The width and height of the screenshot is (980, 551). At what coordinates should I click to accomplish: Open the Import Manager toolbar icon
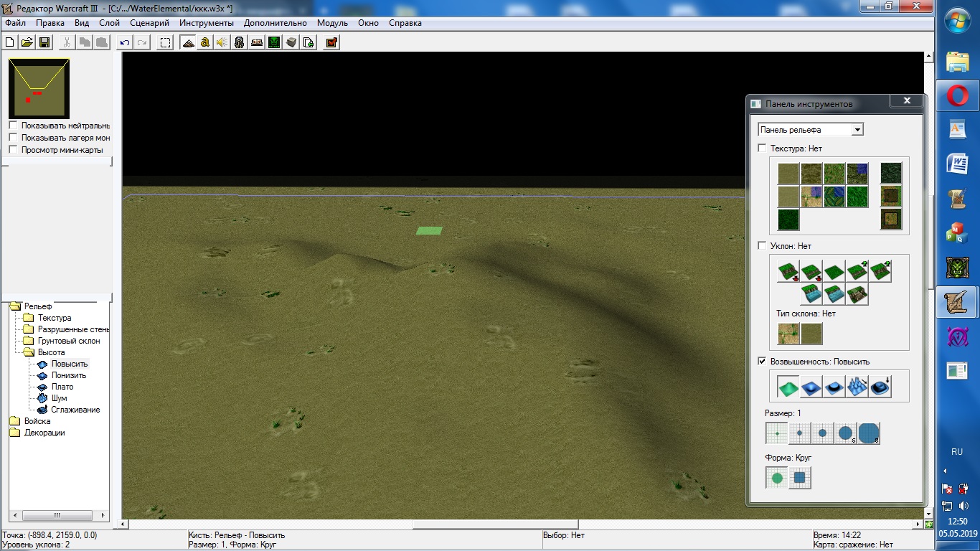pos(308,42)
